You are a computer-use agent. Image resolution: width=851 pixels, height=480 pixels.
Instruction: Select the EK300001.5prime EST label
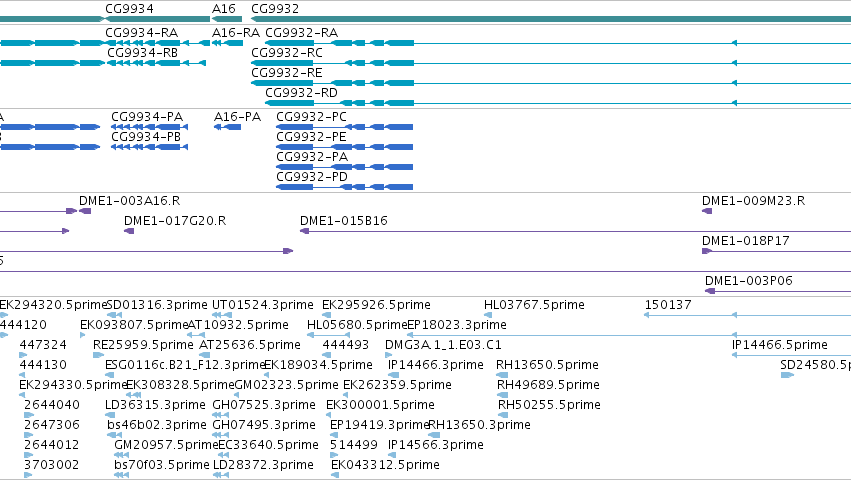click(380, 406)
